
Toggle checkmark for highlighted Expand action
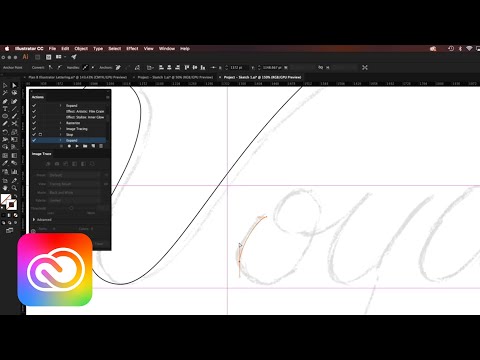pos(34,140)
